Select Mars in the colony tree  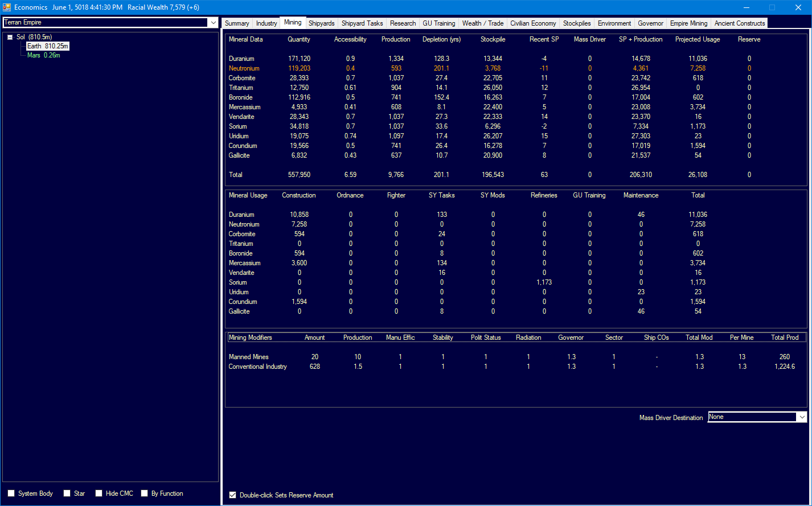[44, 55]
